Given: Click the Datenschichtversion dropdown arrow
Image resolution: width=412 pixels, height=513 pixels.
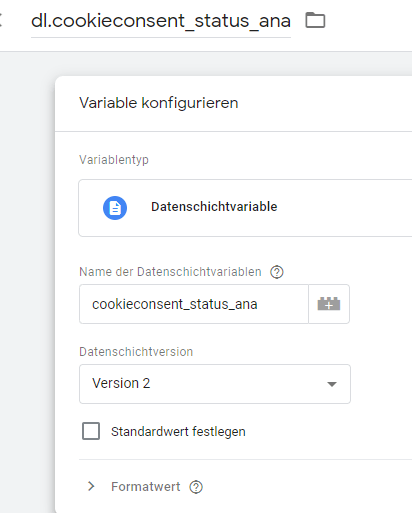Looking at the screenshot, I should [x=332, y=384].
